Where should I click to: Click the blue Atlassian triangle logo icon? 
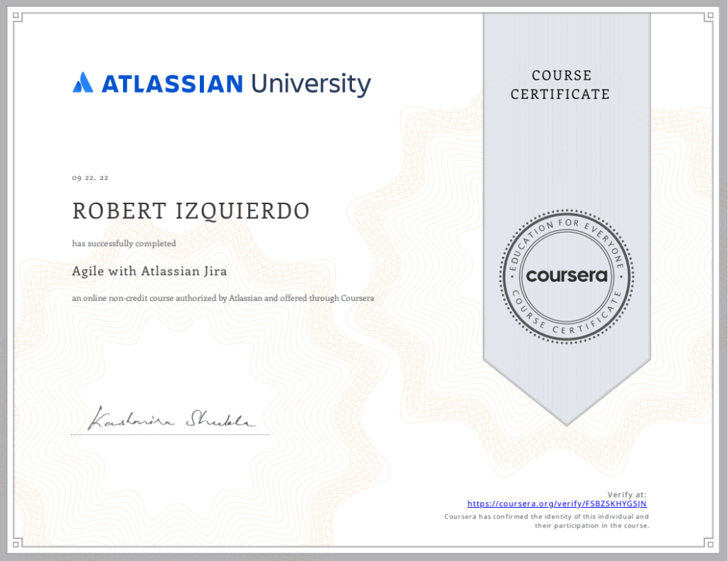(83, 82)
